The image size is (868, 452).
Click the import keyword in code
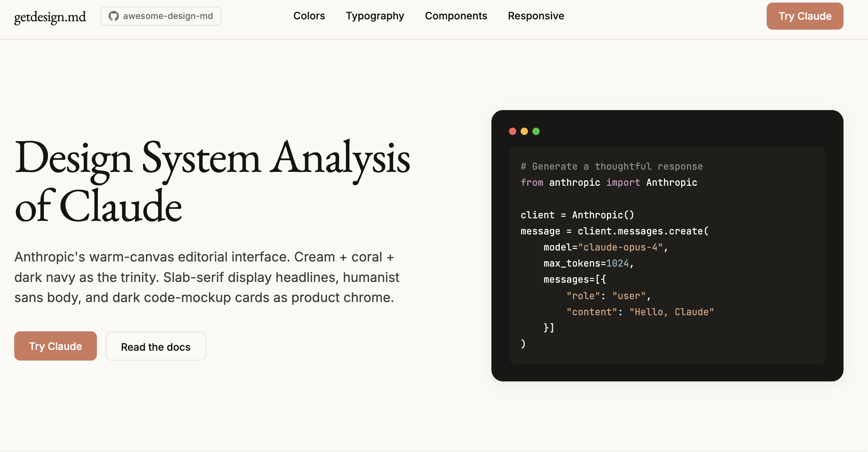[x=623, y=182]
